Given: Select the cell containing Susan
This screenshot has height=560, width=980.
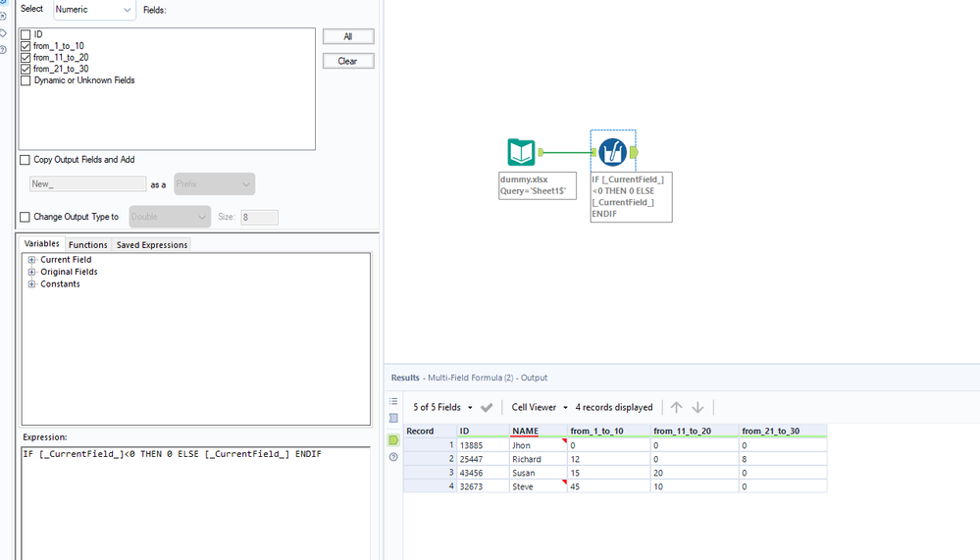Looking at the screenshot, I should click(x=539, y=473).
